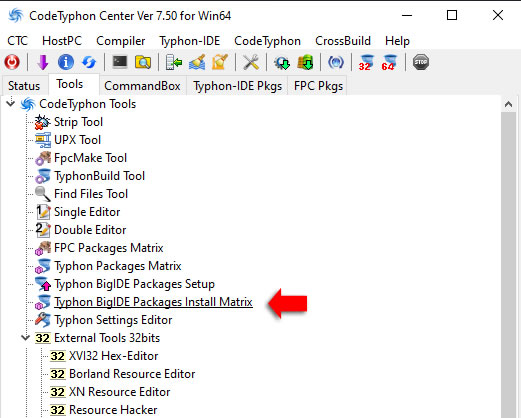This screenshot has height=418, width=521.
Task: Open the HostPC menu
Action: click(x=62, y=41)
